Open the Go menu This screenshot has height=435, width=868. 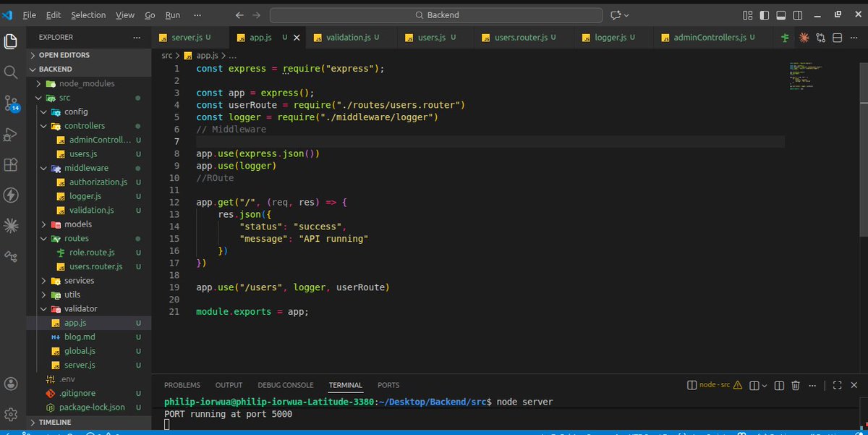click(150, 14)
